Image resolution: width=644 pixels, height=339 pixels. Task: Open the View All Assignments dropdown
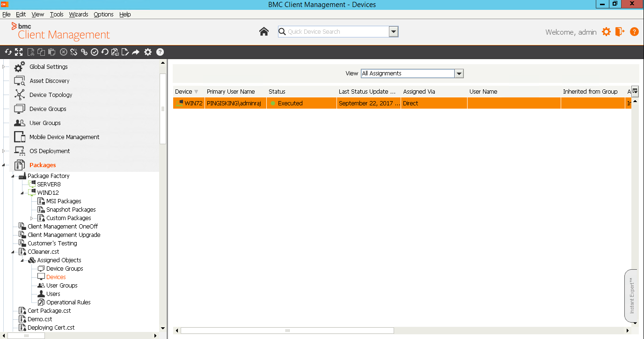click(459, 74)
